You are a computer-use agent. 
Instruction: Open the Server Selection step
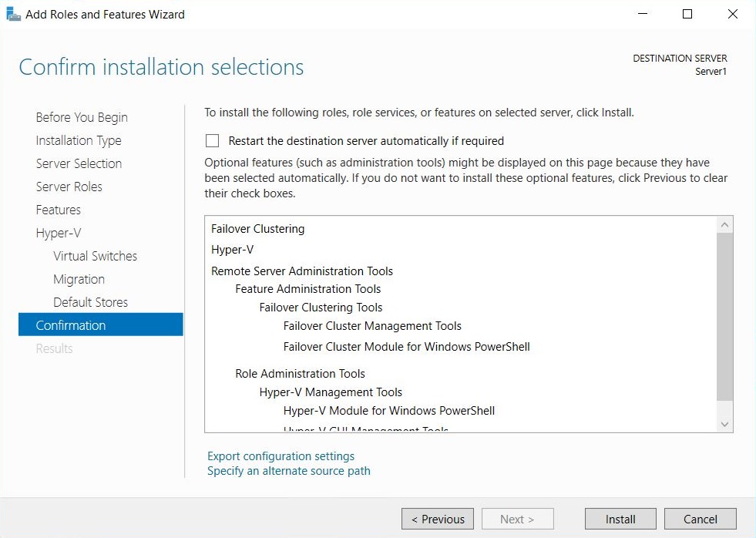coord(79,163)
